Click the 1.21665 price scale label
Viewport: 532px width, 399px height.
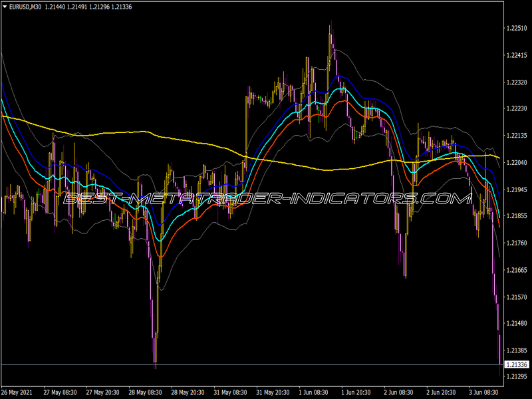click(x=517, y=270)
